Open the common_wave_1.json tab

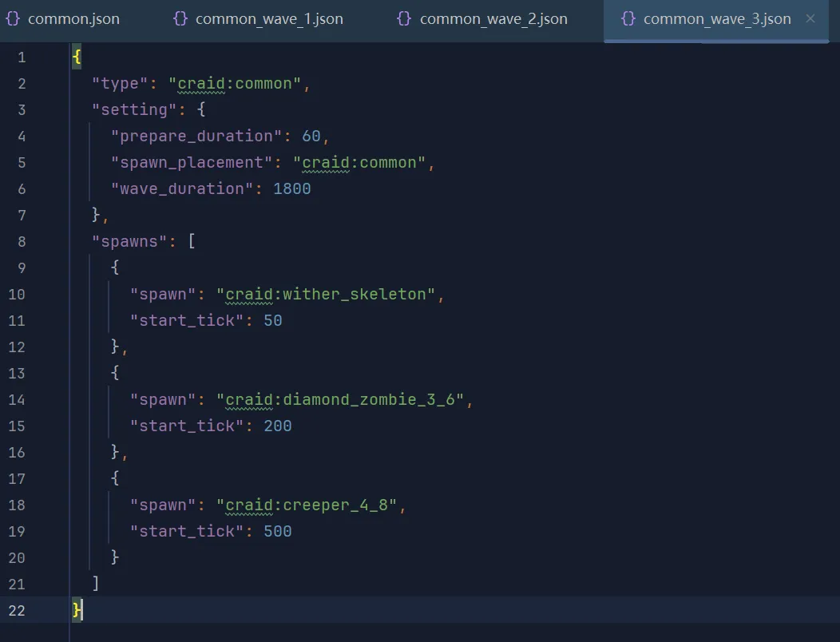[x=269, y=19]
